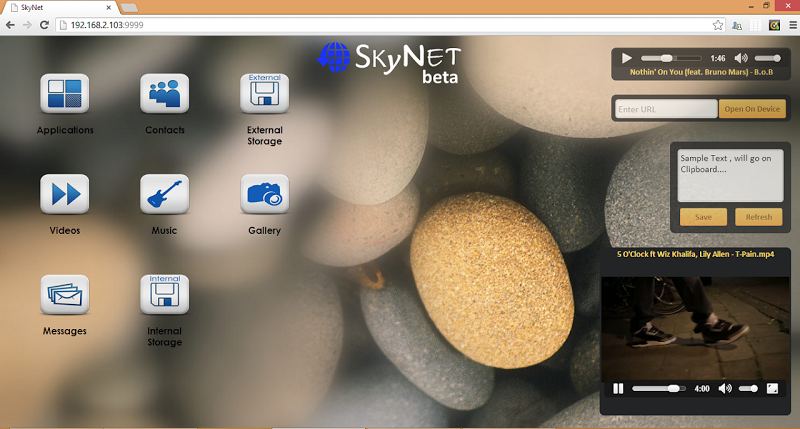Bookmark this page with the star icon
This screenshot has height=429, width=800.
coord(718,25)
